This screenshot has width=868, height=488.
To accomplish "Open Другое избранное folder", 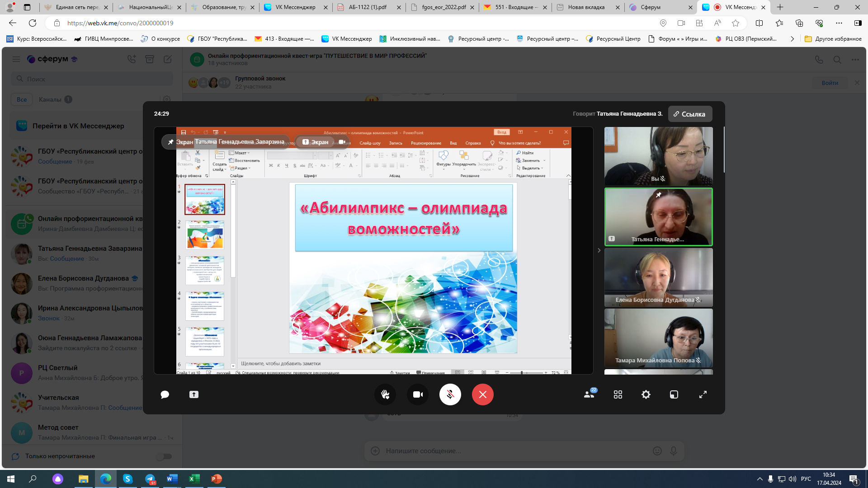I will (x=833, y=39).
